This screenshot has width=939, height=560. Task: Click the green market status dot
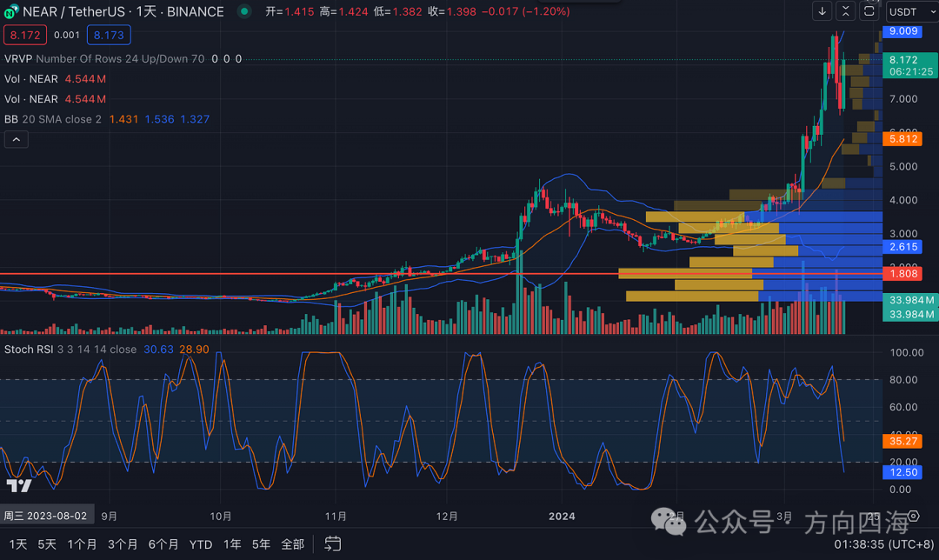(243, 10)
